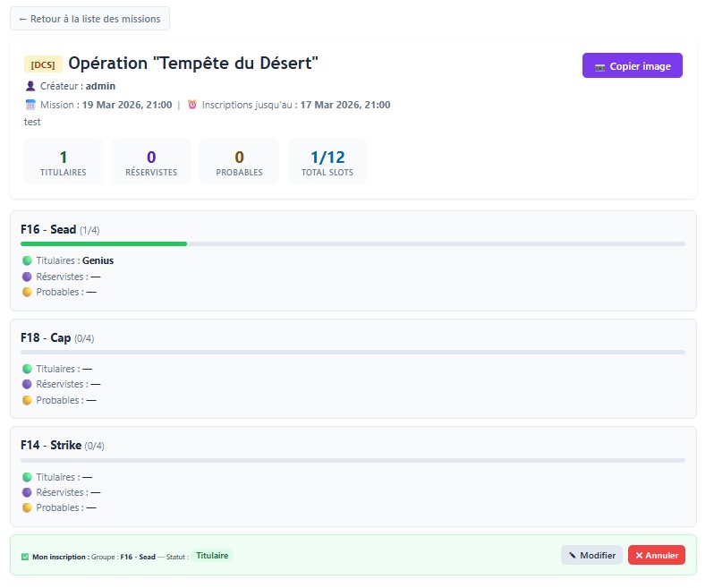Viewport: 714px width, 588px height.
Task: Click the green check icon beside Mon inscription
Action: [25, 557]
